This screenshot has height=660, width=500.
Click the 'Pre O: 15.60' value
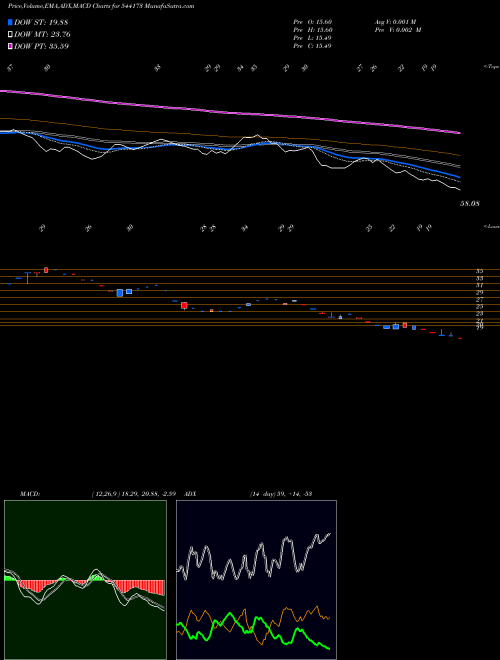point(313,22)
